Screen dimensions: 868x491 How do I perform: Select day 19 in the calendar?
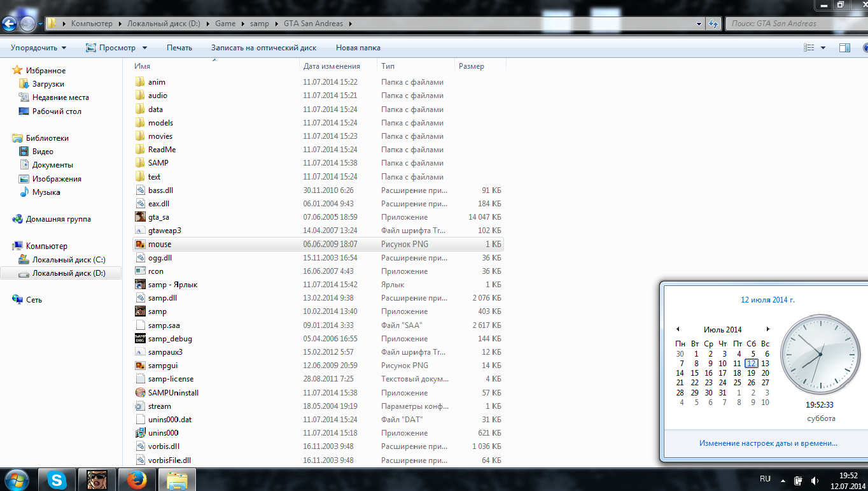[752, 373]
